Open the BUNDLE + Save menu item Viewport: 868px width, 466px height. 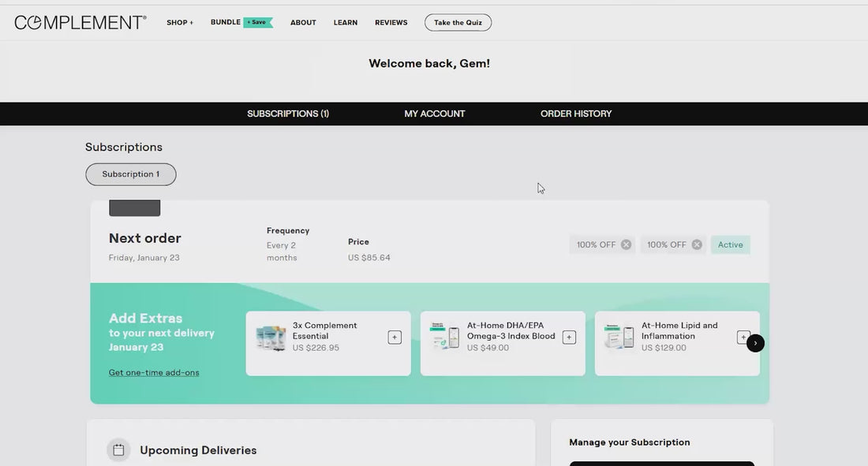click(241, 22)
